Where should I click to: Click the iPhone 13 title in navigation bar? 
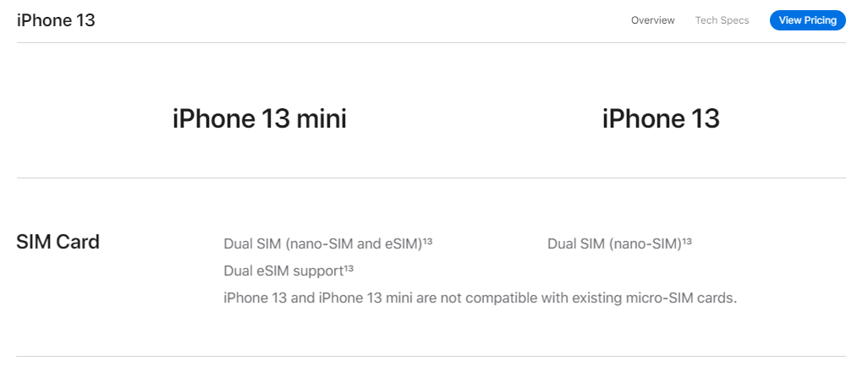tap(56, 20)
